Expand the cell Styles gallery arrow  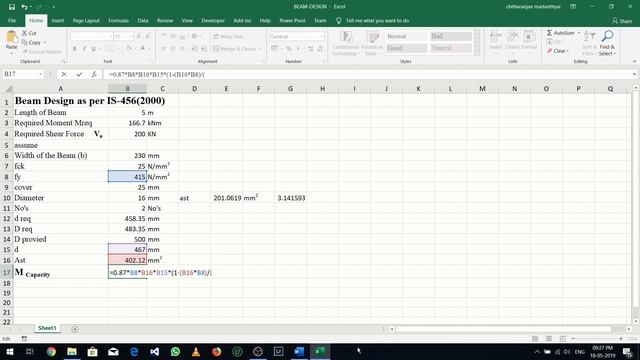pos(476,52)
